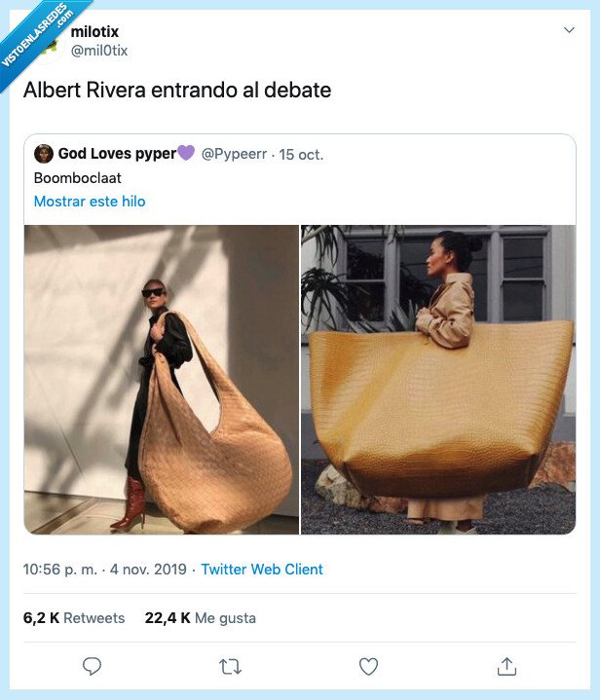The width and height of the screenshot is (600, 700).
Task: Click the retweet arrows icon
Action: (231, 667)
